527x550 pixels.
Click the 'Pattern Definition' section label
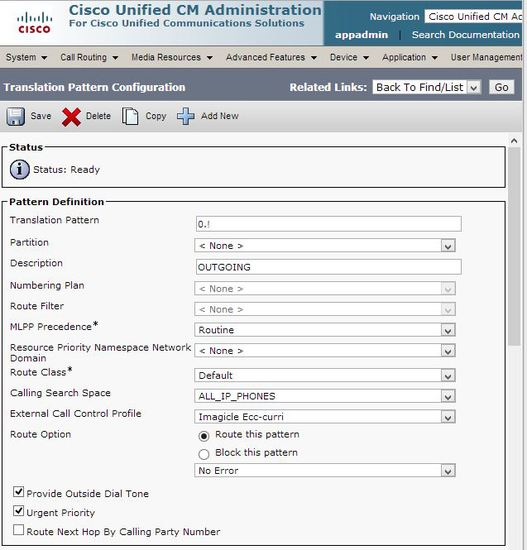[x=56, y=202]
